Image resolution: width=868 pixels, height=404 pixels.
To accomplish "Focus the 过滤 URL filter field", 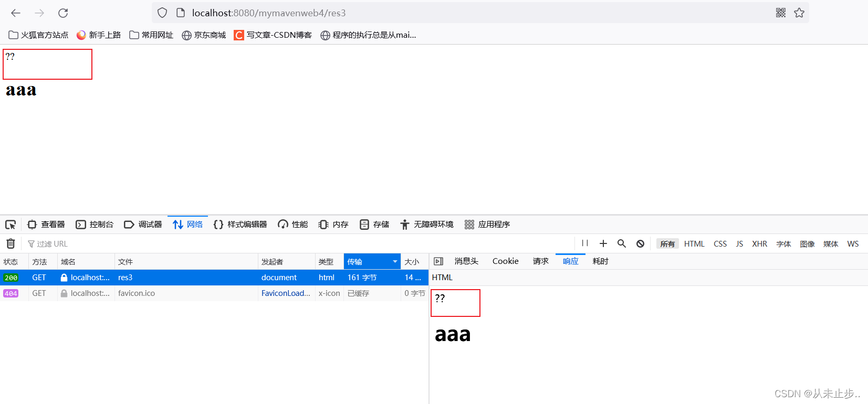I will point(299,244).
